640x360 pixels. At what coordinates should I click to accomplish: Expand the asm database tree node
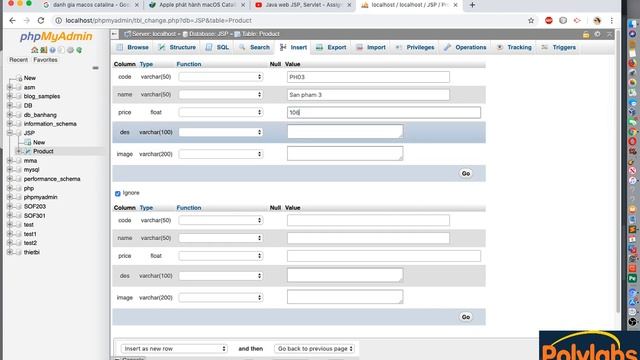click(x=10, y=87)
